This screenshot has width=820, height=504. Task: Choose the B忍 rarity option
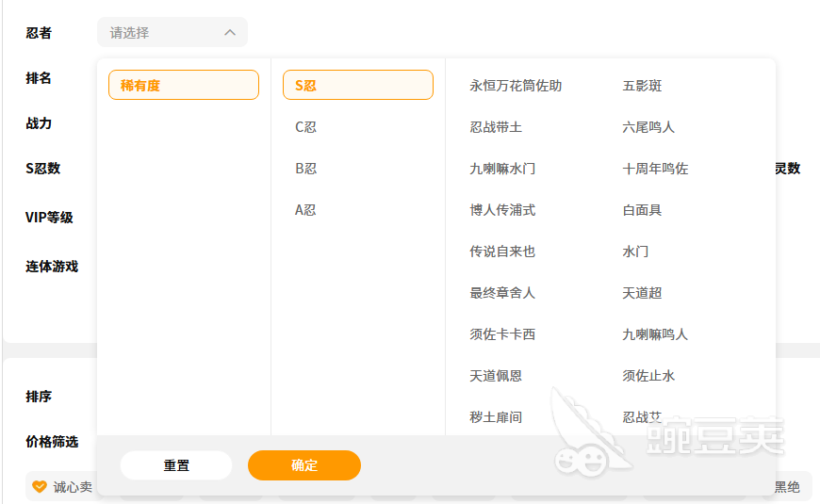tap(306, 169)
